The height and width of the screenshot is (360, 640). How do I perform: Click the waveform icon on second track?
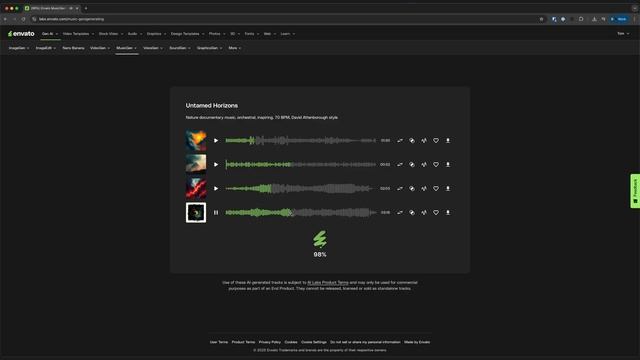point(424,164)
